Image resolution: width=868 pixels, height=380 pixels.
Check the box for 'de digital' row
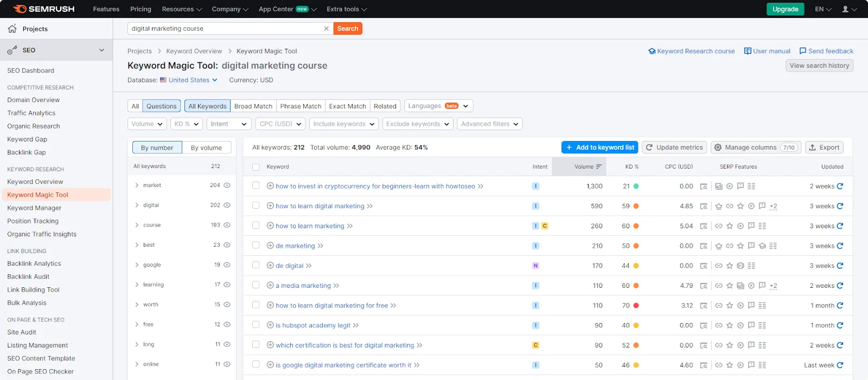coord(256,265)
